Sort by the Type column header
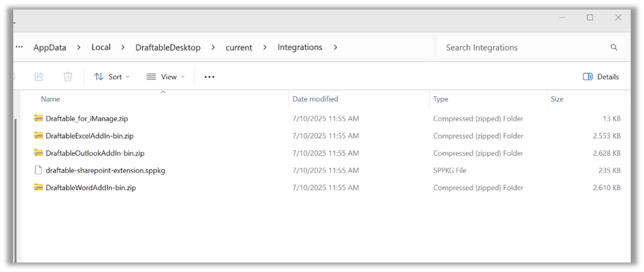The image size is (644, 272). [441, 99]
